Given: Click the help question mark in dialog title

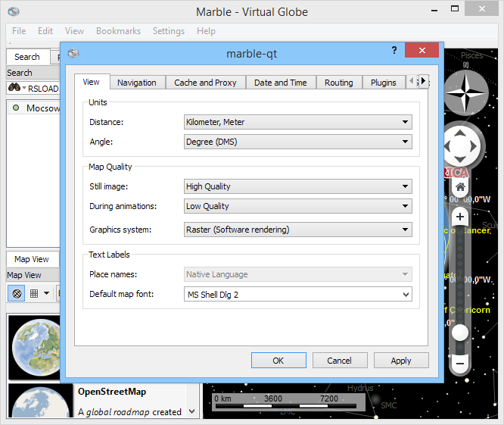Looking at the screenshot, I should tap(394, 50).
